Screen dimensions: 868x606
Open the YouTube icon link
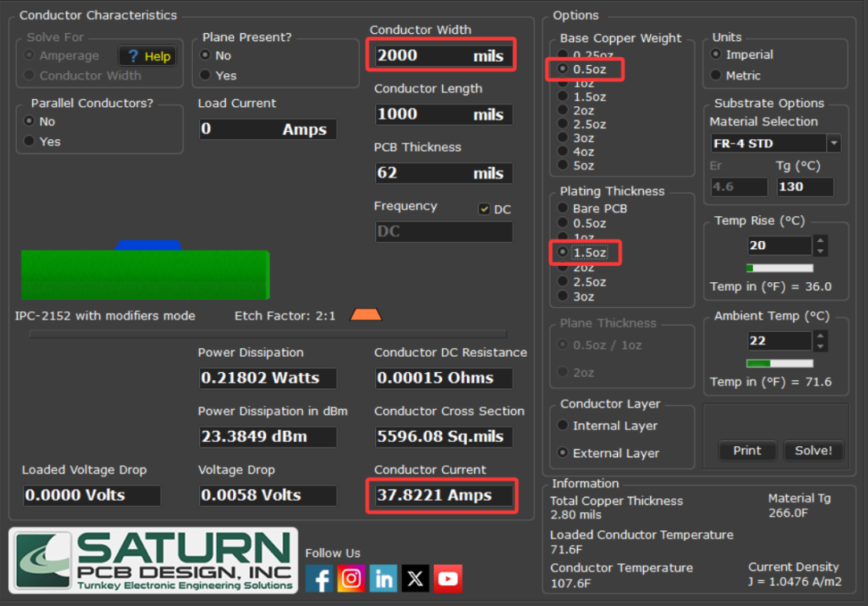[448, 579]
